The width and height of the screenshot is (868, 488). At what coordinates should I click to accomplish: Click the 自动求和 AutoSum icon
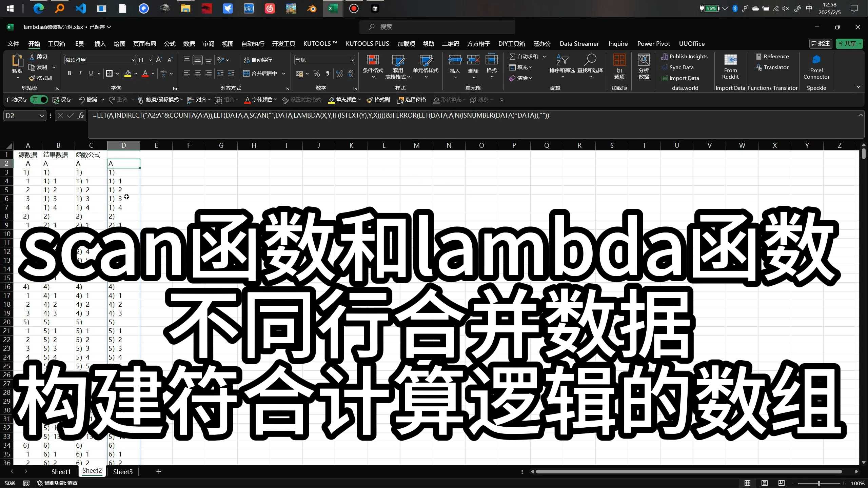pos(513,56)
